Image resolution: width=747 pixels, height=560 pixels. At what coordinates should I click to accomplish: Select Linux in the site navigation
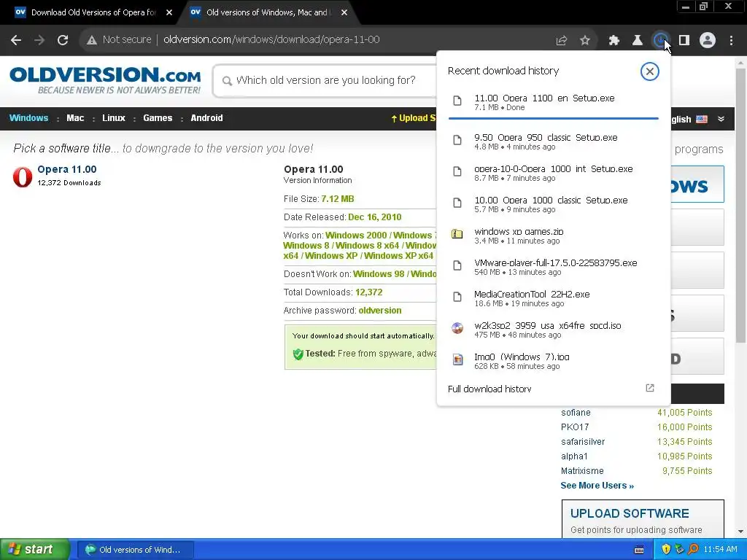pos(113,118)
